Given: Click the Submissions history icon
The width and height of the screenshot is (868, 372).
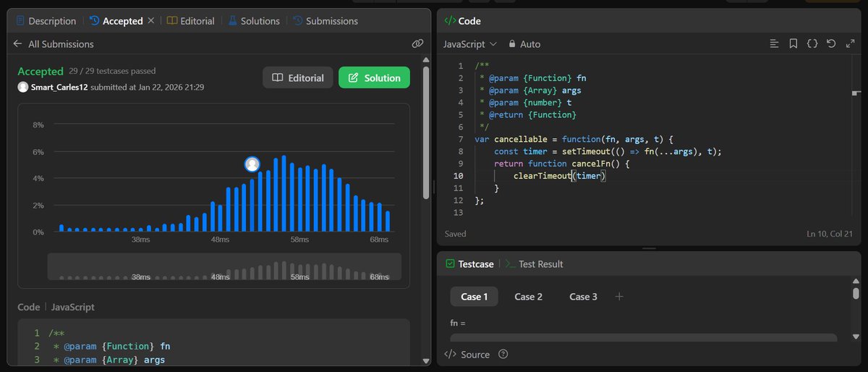Looking at the screenshot, I should coord(297,21).
